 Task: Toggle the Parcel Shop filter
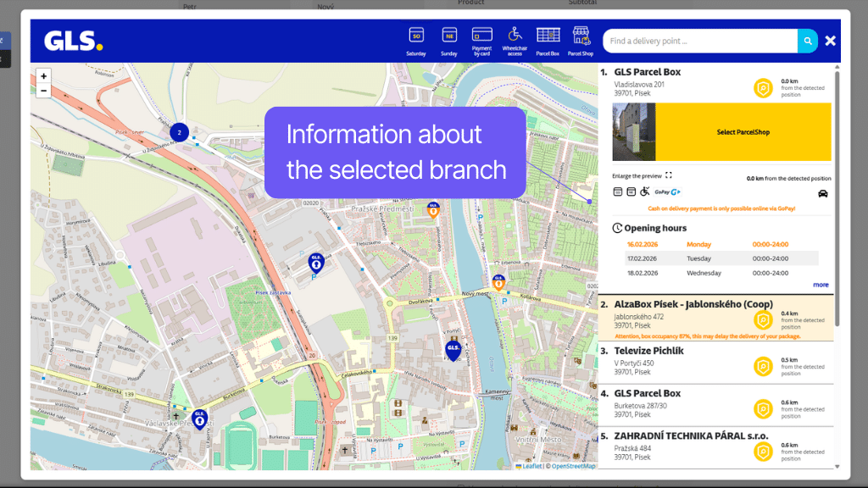[580, 42]
